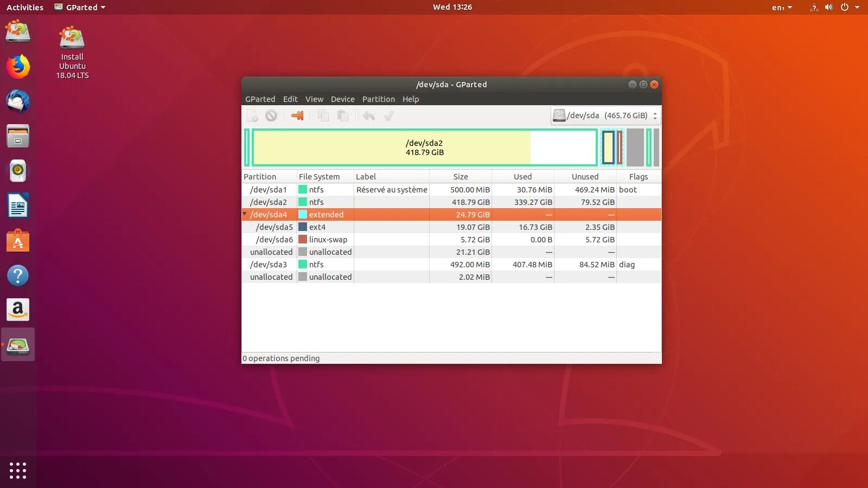Click the Used column header

[523, 177]
